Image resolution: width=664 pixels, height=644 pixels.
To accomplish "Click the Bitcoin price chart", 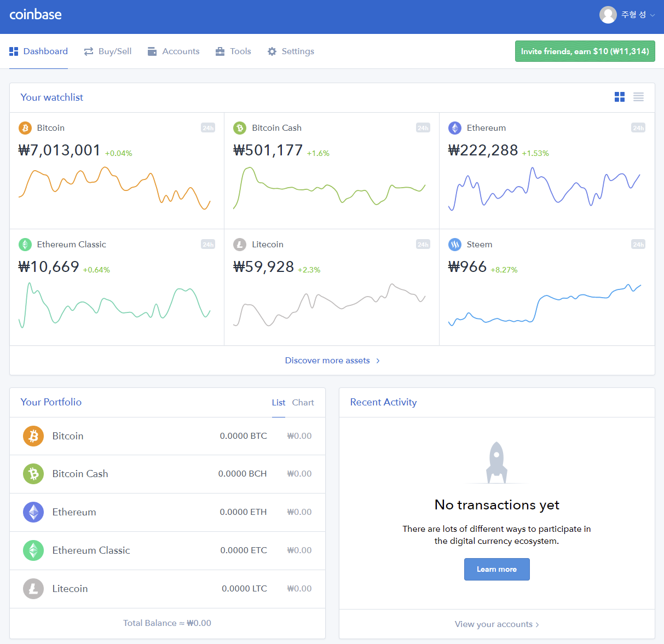I will click(114, 188).
